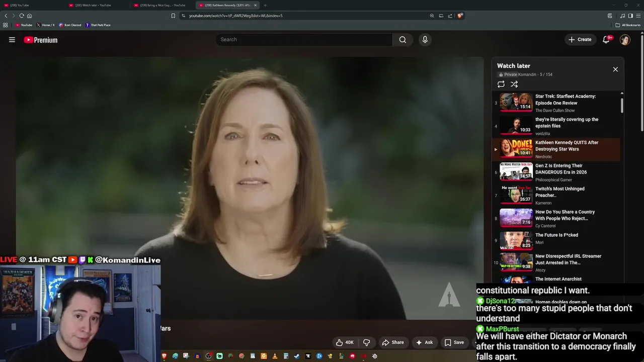Click the 'Watch later' playlist heading

[514, 66]
